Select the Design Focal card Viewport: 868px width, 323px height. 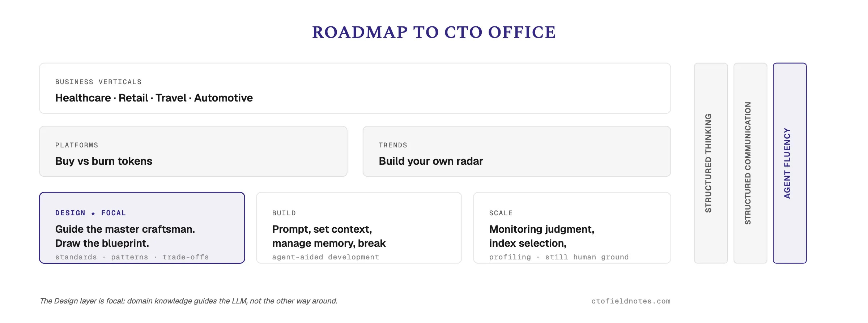pyautogui.click(x=142, y=228)
